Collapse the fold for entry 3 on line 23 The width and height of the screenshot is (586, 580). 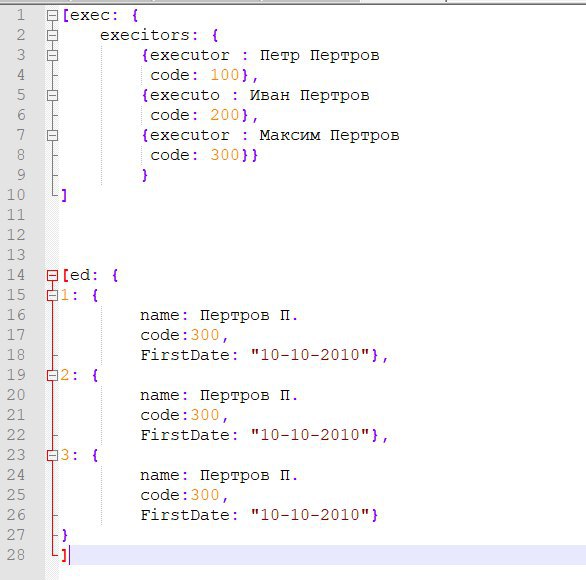[52, 456]
